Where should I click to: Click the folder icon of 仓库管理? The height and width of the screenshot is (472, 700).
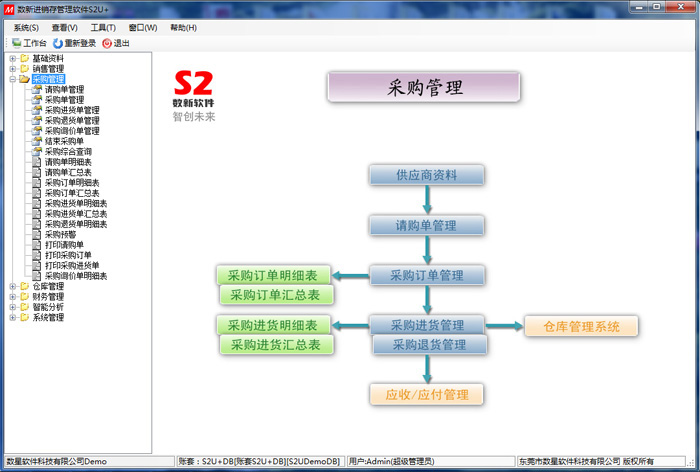click(x=25, y=286)
